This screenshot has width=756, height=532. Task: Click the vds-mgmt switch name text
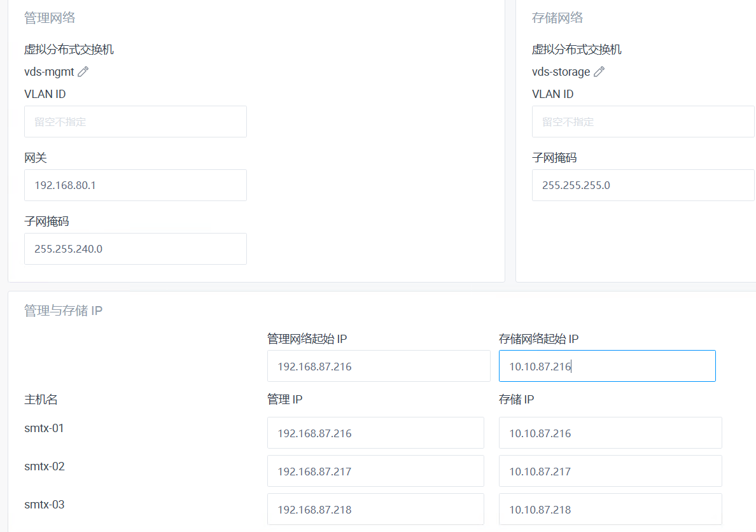point(48,71)
